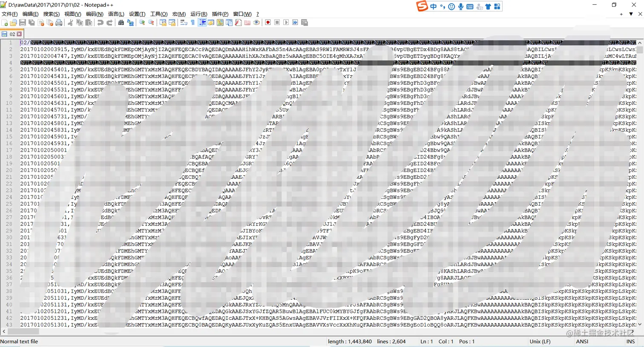This screenshot has height=347, width=644.
Task: Open Find with the binoculars icon
Action: click(x=121, y=23)
